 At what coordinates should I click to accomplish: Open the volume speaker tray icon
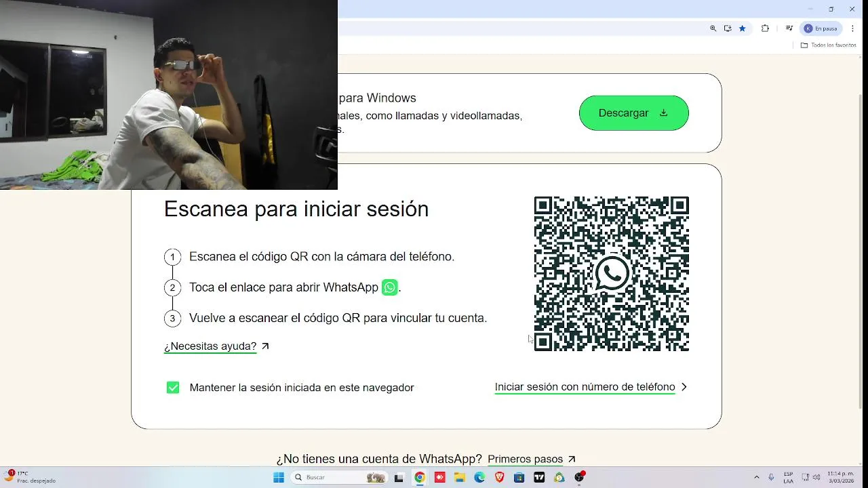(816, 477)
